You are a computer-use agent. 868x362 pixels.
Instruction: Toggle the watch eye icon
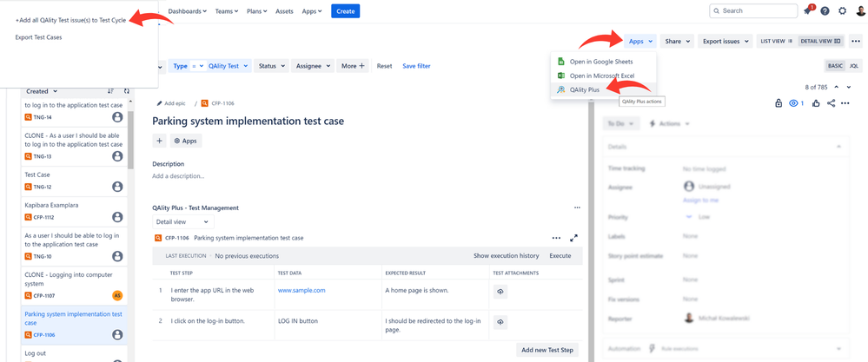(x=793, y=103)
